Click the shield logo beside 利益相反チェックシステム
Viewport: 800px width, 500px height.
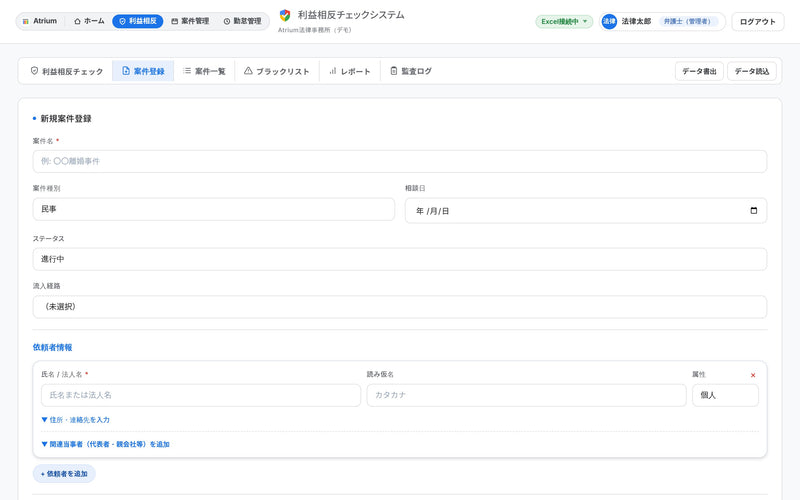tap(285, 15)
